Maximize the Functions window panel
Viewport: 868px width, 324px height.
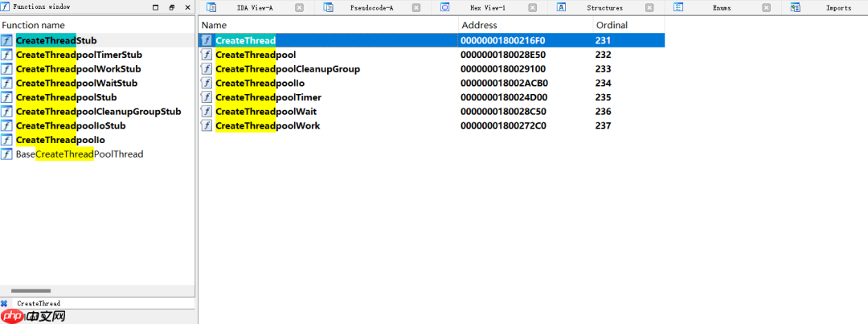tap(156, 8)
